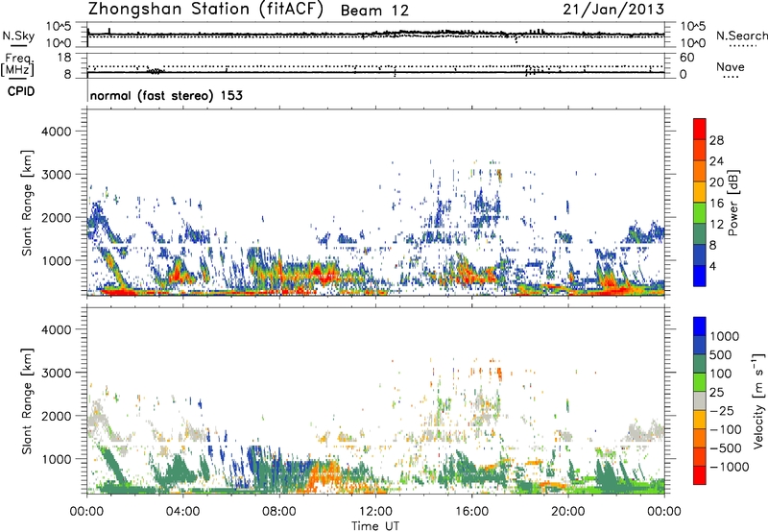768x532 pixels.
Task: Click the 08:00 time axis label
Action: click(x=279, y=512)
